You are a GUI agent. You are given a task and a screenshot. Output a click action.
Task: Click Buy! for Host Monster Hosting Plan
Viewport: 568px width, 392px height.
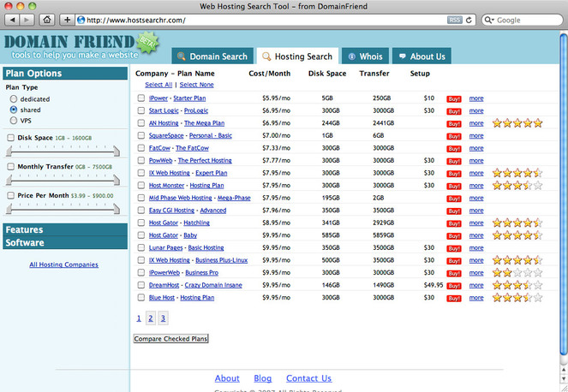point(453,186)
